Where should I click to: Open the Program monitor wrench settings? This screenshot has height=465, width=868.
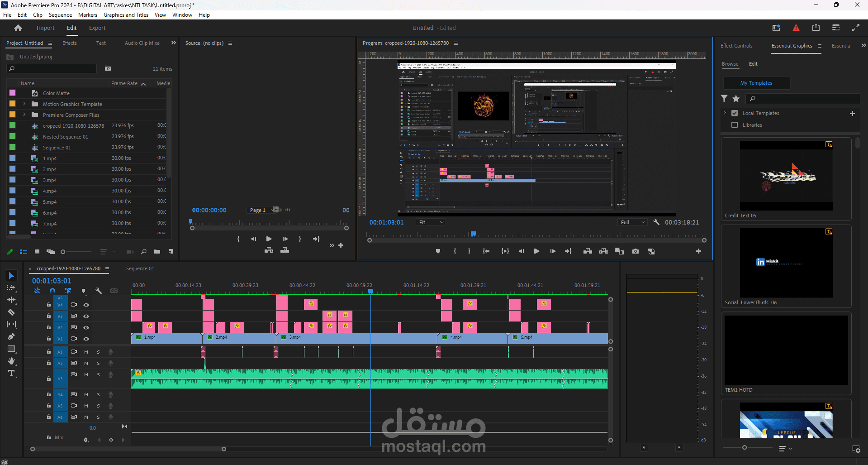click(x=656, y=222)
